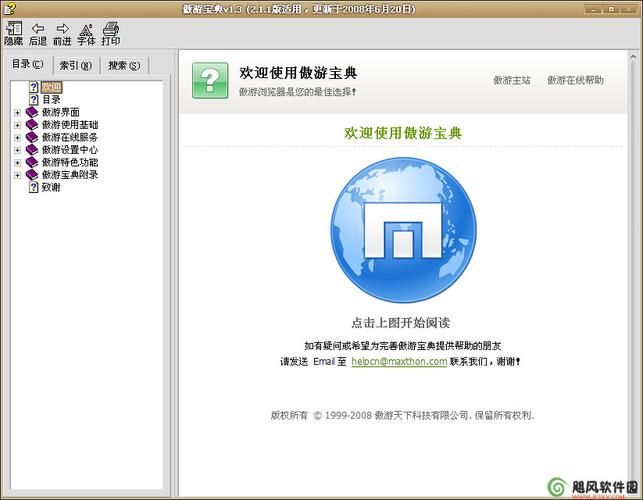Click the helpcn@maxthon.com email link
The height and width of the screenshot is (500, 643).
pyautogui.click(x=399, y=362)
